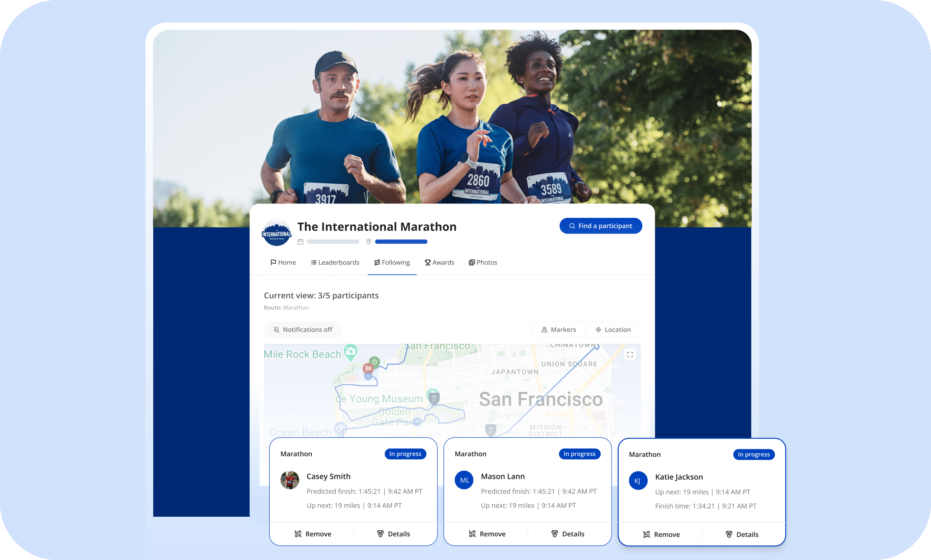
Task: Toggle Markers view on the map
Action: point(559,329)
